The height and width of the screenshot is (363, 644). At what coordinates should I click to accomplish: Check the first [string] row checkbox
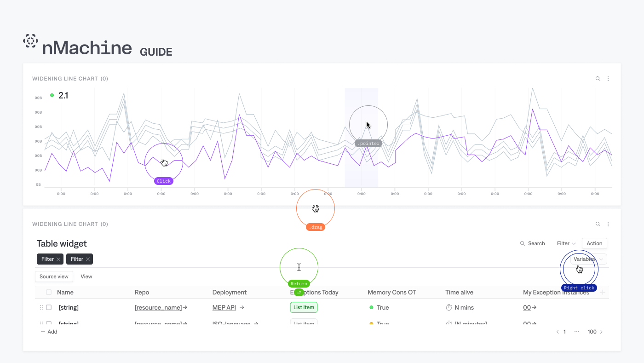[49, 307]
